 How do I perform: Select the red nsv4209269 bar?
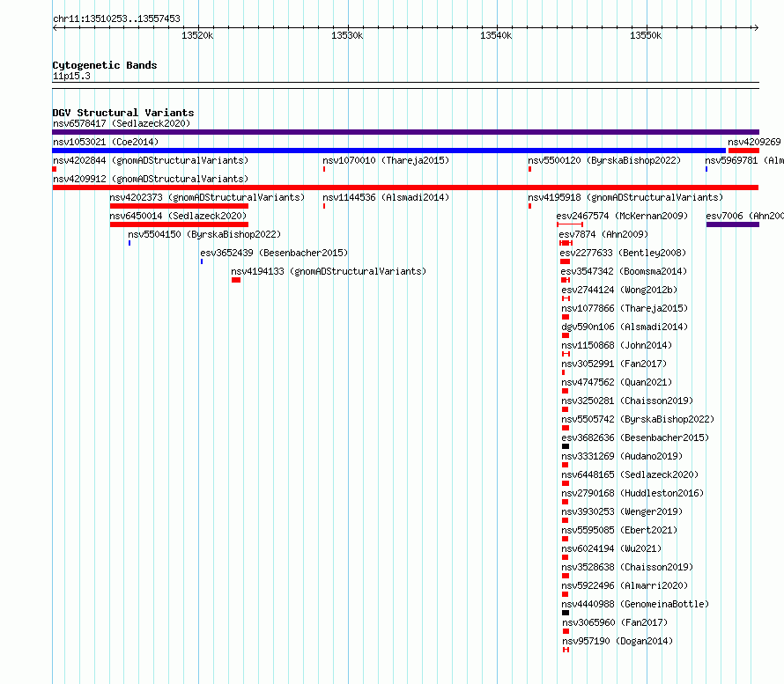[x=743, y=151]
